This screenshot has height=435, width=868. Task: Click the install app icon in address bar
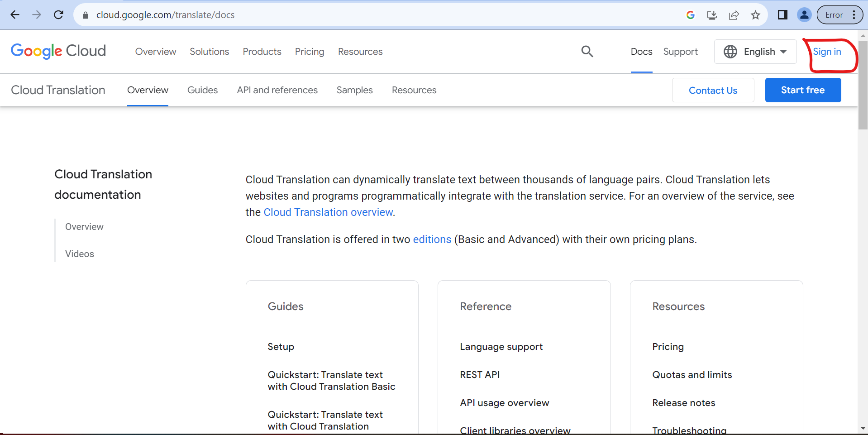(x=712, y=15)
